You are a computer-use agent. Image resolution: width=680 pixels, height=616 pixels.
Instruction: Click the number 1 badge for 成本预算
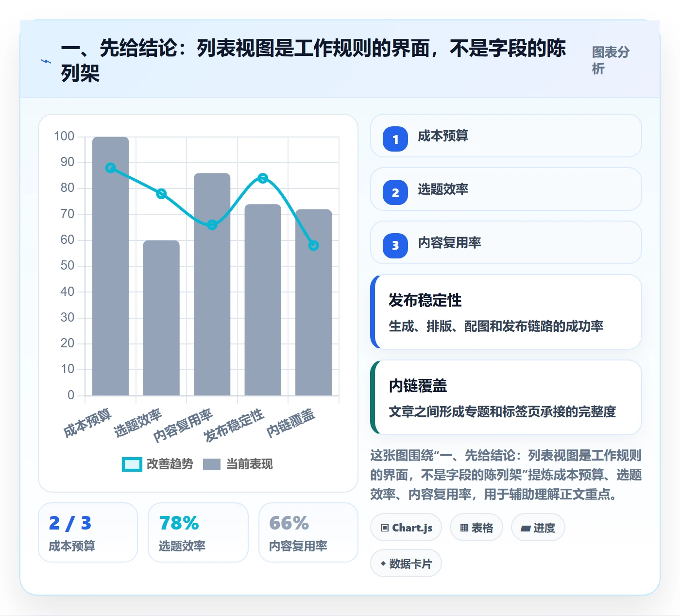[395, 139]
